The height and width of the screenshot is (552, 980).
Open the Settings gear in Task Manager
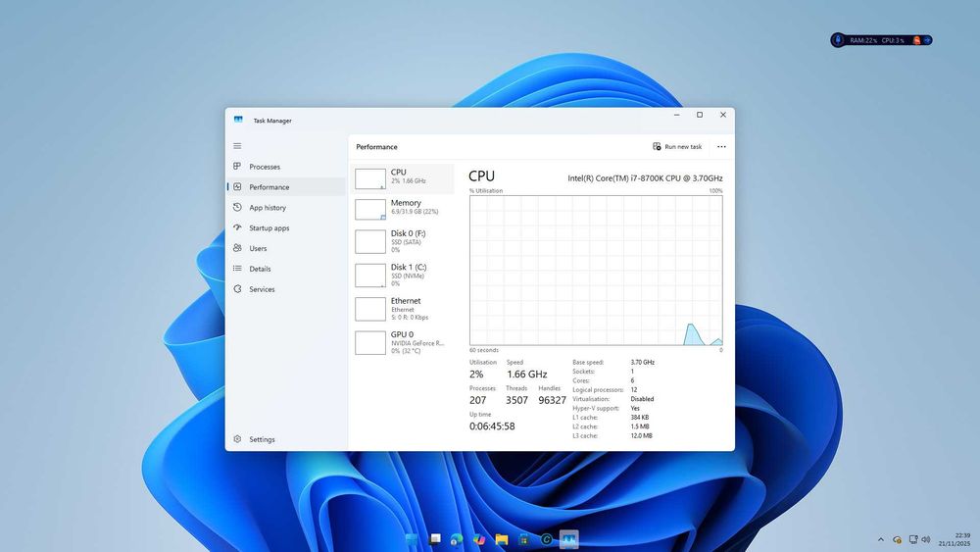[x=237, y=439]
